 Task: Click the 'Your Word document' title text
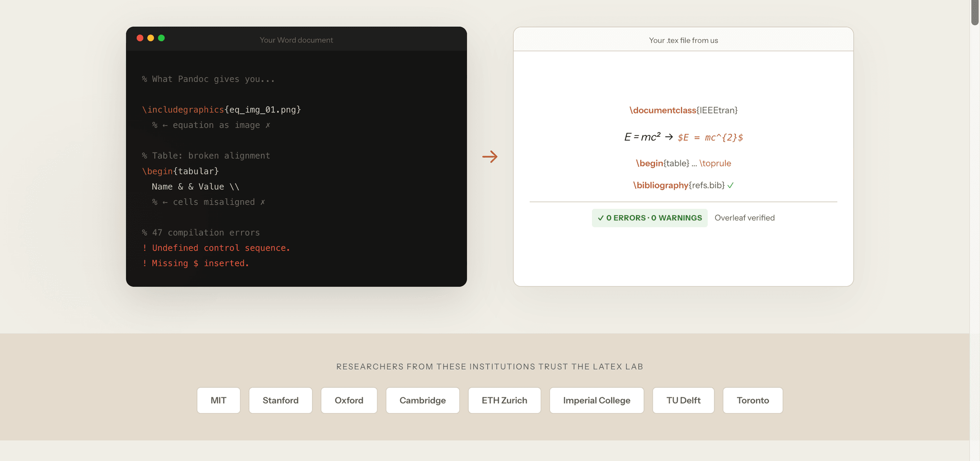coord(296,40)
